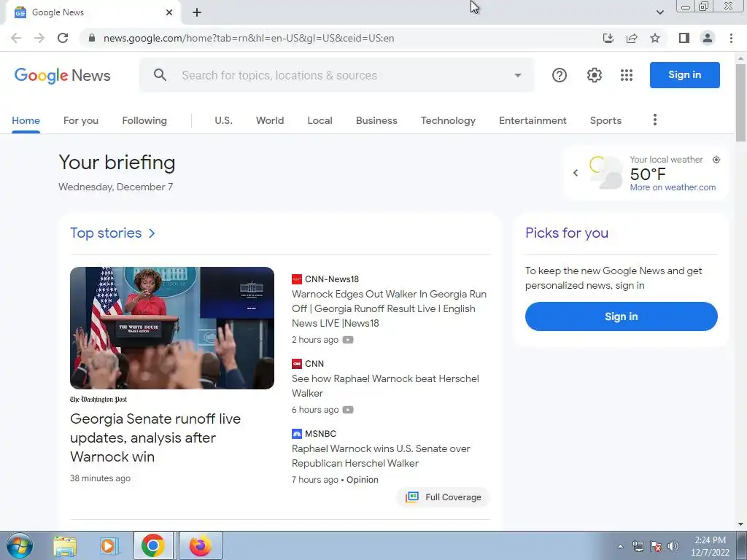747x560 pixels.
Task: Click the CNN source logo
Action: [296, 364]
